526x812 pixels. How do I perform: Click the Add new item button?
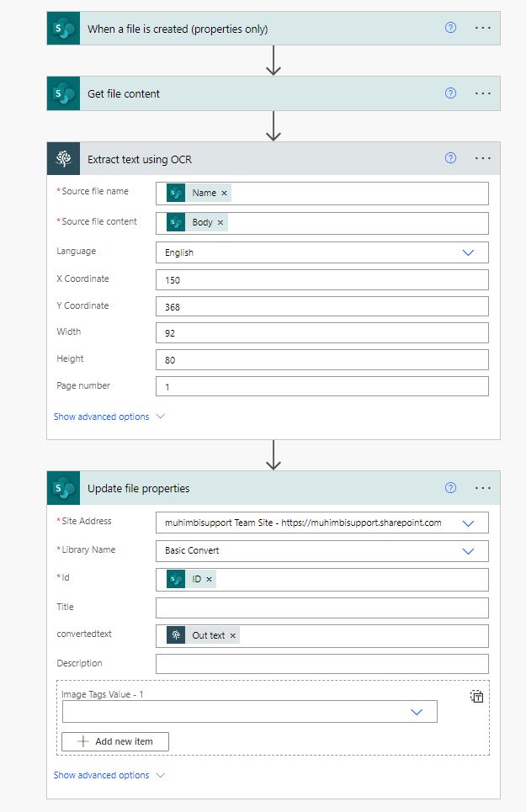coord(115,741)
